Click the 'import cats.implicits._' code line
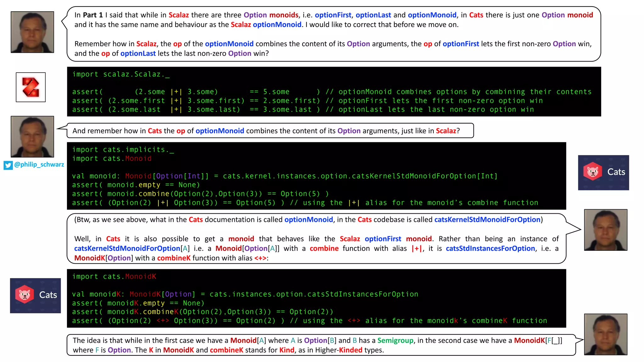The height and width of the screenshot is (362, 644). click(123, 150)
